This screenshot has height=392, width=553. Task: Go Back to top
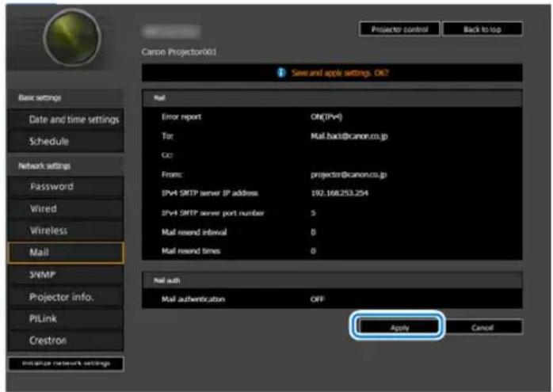pos(482,29)
